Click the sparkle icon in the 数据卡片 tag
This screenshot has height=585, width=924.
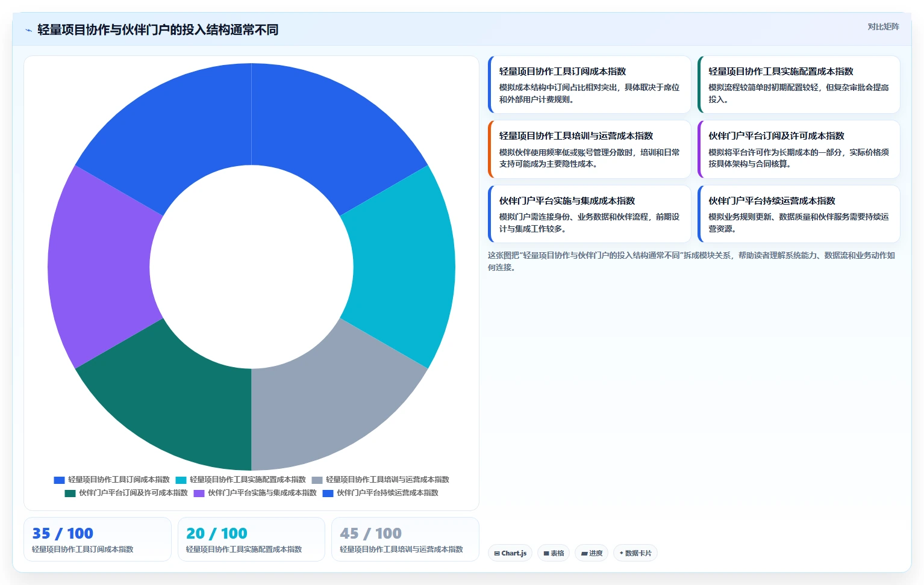[x=622, y=553]
